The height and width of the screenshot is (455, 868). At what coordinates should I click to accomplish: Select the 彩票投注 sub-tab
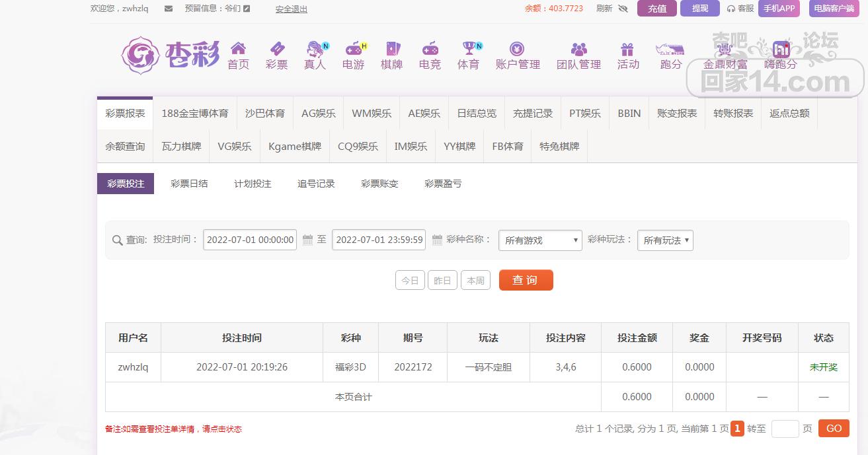tap(126, 184)
